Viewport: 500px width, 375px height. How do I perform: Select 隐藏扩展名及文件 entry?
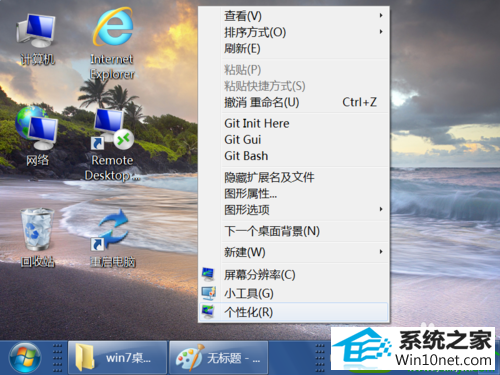(x=293, y=177)
